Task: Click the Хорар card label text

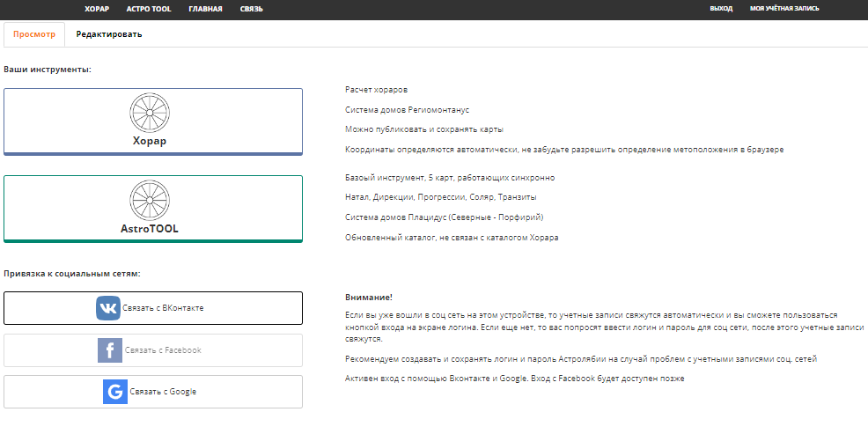Action: (150, 141)
